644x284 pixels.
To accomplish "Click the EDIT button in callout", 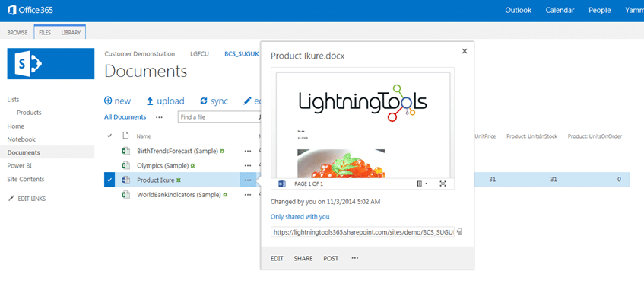I will coord(277,259).
